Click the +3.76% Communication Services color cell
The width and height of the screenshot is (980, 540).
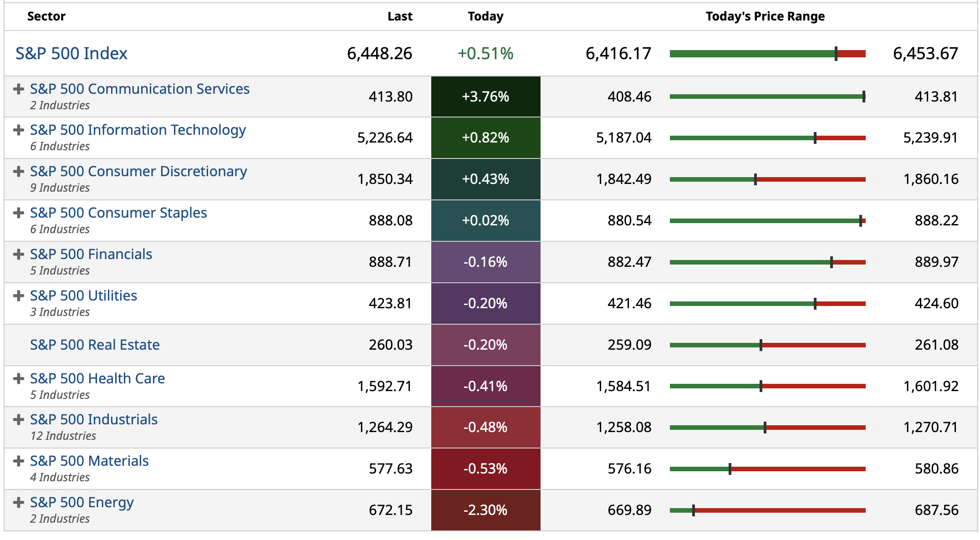(485, 97)
